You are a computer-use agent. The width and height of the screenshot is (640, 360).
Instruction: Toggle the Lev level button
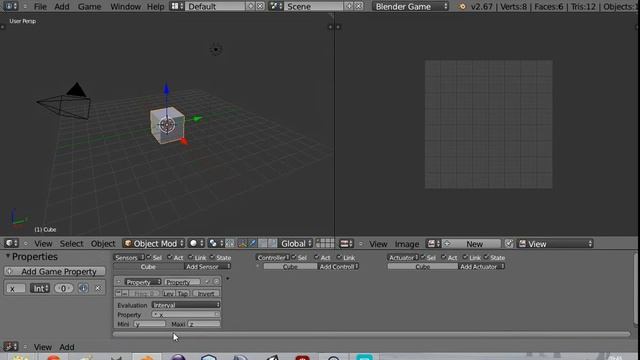pyautogui.click(x=168, y=293)
